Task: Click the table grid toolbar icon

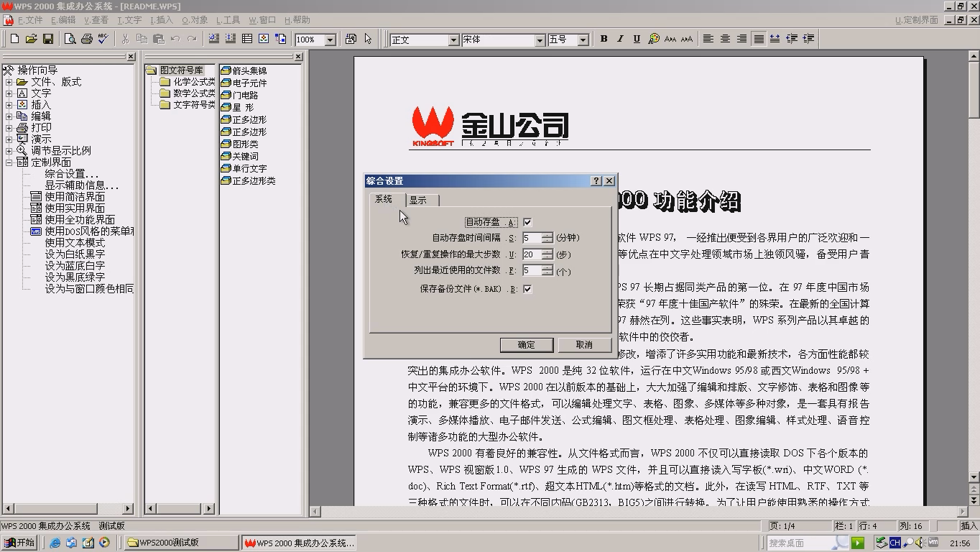Action: [247, 39]
